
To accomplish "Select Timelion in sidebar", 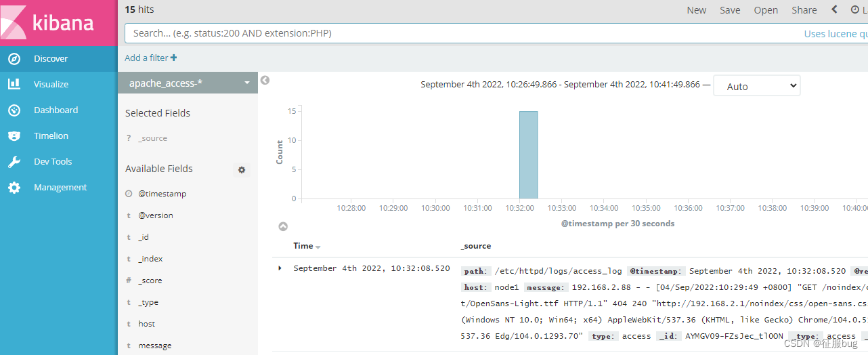I will [51, 136].
